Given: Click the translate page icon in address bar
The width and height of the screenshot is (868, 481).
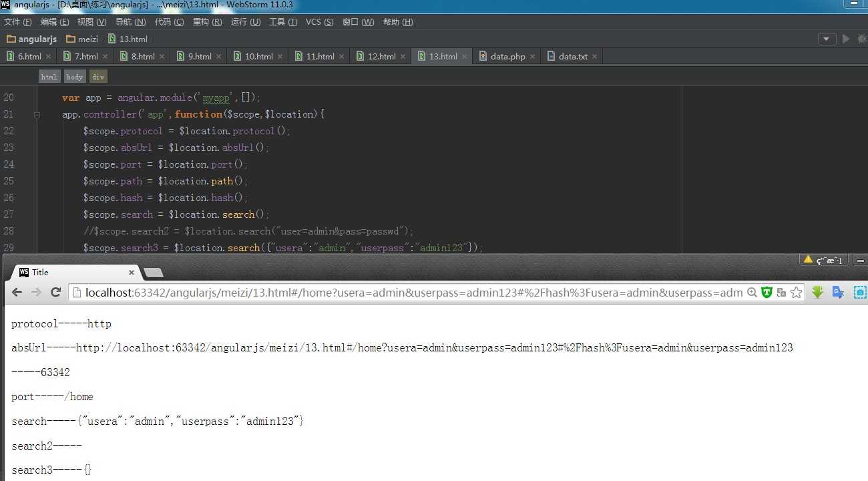Looking at the screenshot, I should (781, 293).
